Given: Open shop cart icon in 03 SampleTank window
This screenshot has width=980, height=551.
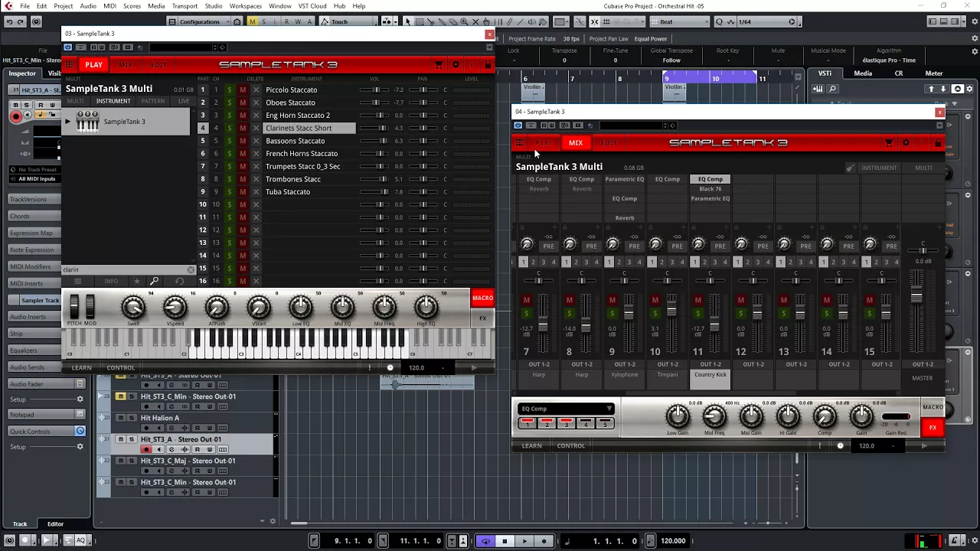Looking at the screenshot, I should click(439, 65).
